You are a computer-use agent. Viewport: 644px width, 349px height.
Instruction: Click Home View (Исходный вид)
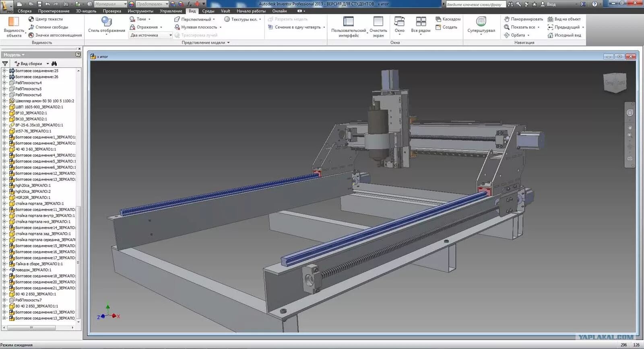pyautogui.click(x=564, y=35)
